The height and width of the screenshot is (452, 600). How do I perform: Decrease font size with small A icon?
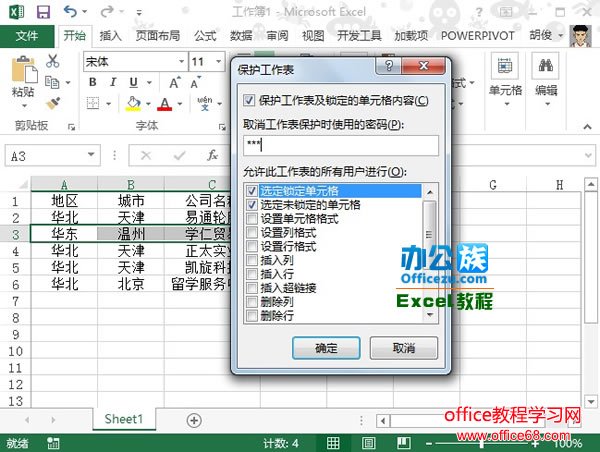[x=195, y=83]
